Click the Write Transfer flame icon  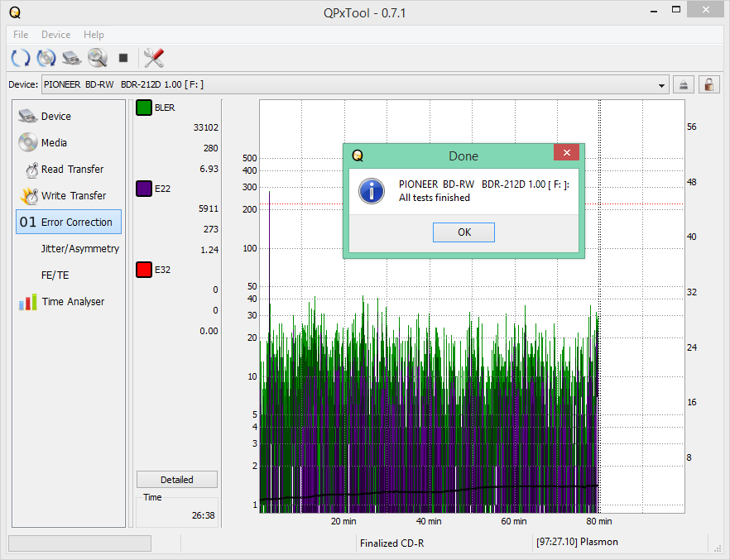[x=29, y=196]
